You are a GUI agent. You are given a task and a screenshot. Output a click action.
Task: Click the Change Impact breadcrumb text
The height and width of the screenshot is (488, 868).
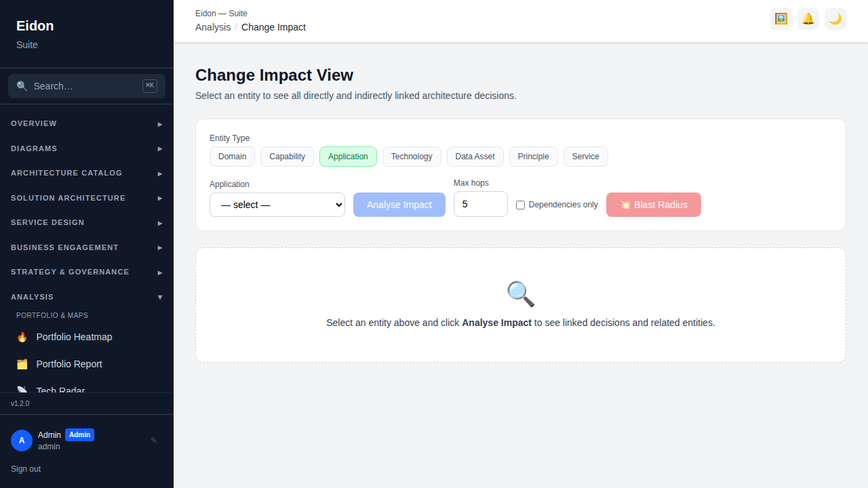click(x=273, y=27)
